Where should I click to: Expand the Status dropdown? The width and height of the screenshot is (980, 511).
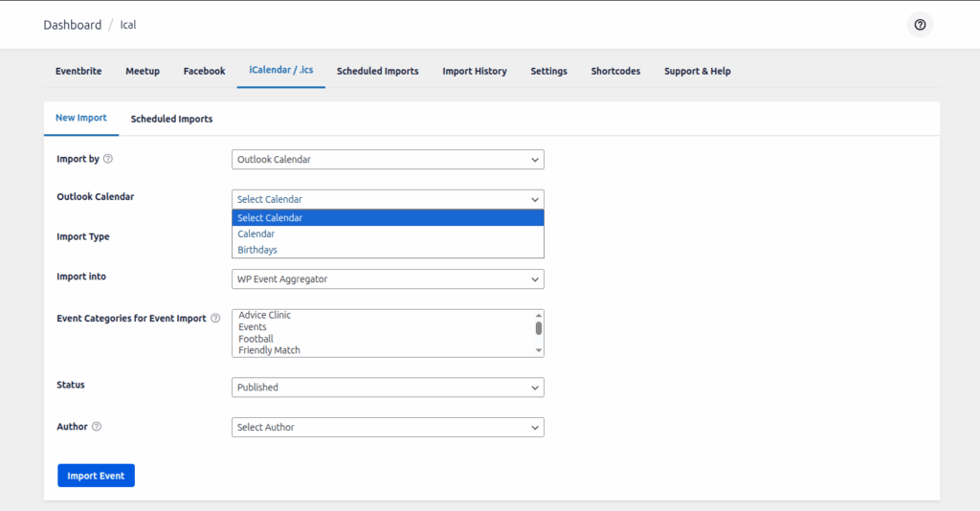pos(388,388)
